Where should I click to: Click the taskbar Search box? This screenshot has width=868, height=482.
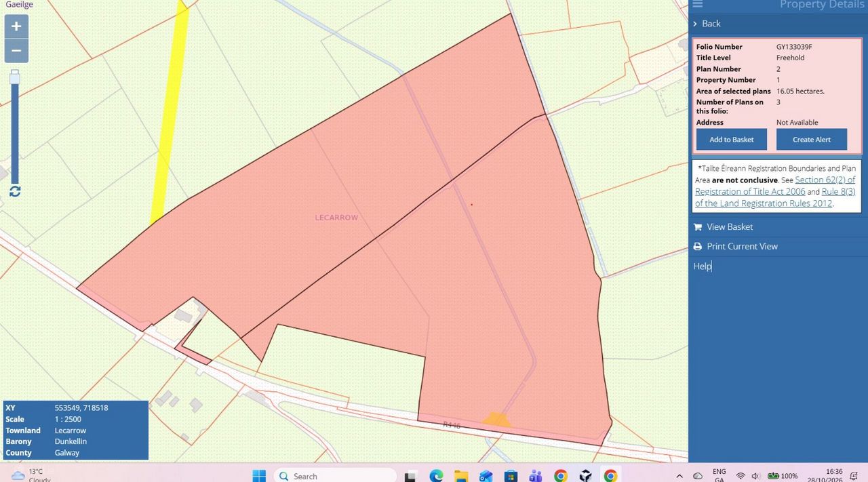tap(336, 476)
